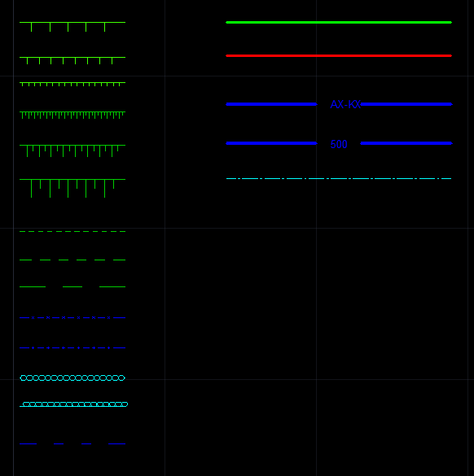
Task: Select the upper cyan chain of circles
Action: [72, 378]
